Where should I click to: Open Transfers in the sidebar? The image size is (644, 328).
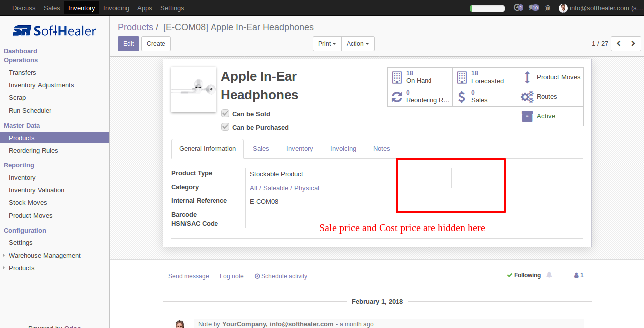click(x=22, y=72)
